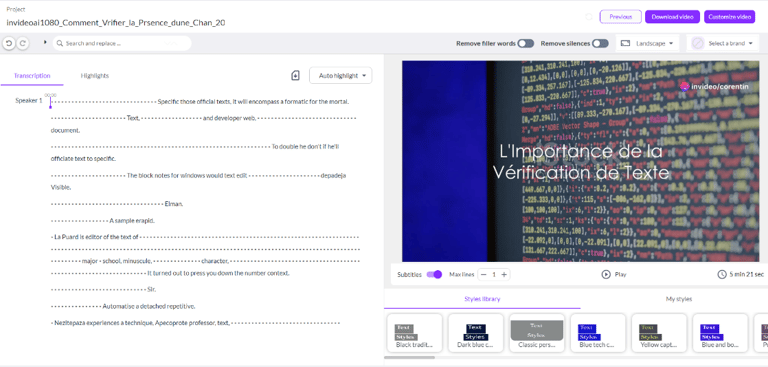Screen dimensions: 768x367
Task: Click the Download video button
Action: [672, 17]
